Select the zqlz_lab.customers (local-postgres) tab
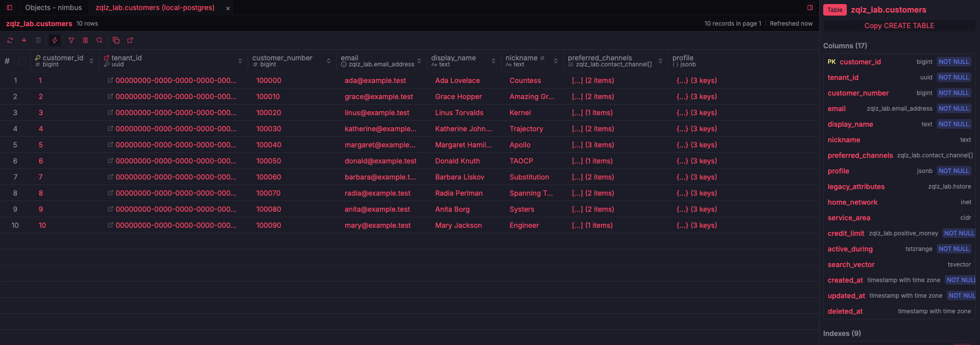The width and height of the screenshot is (980, 345). pyautogui.click(x=155, y=8)
